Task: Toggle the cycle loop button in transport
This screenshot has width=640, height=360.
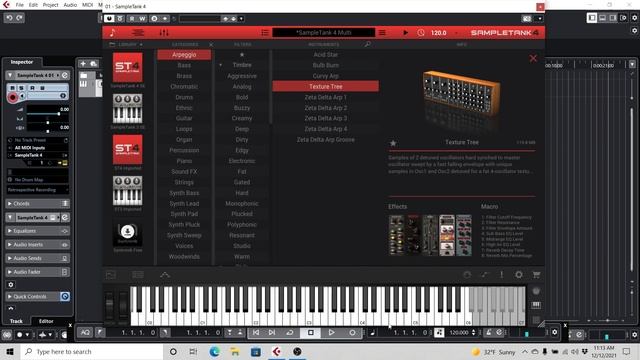Action: 290,333
